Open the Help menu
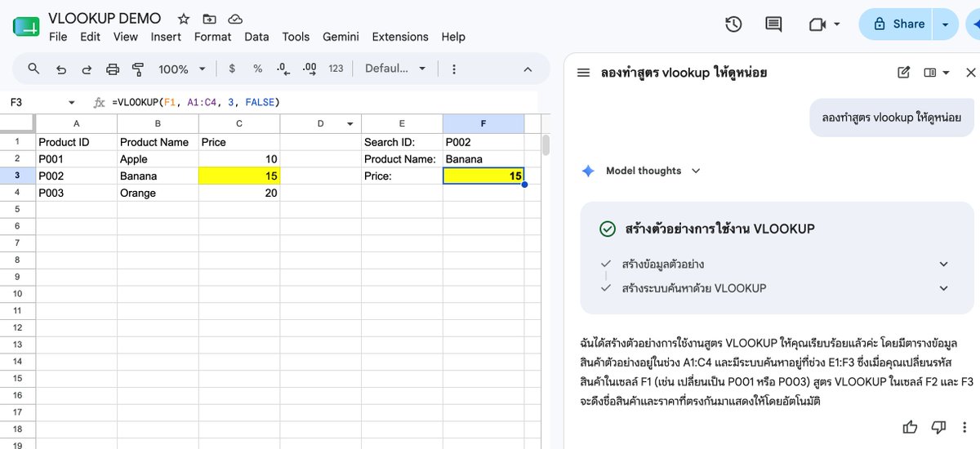980x449 pixels. (x=453, y=37)
